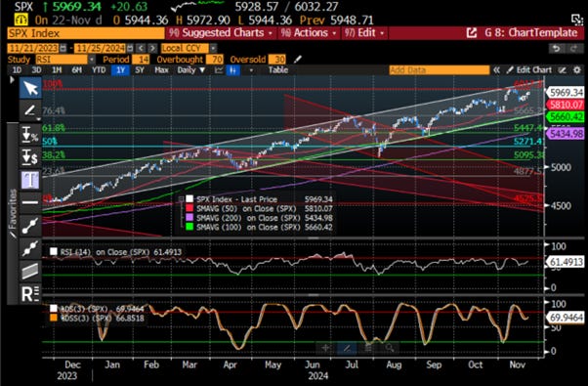Open chart type dropdown arrow
This screenshot has width=588, height=386.
pyautogui.click(x=251, y=70)
